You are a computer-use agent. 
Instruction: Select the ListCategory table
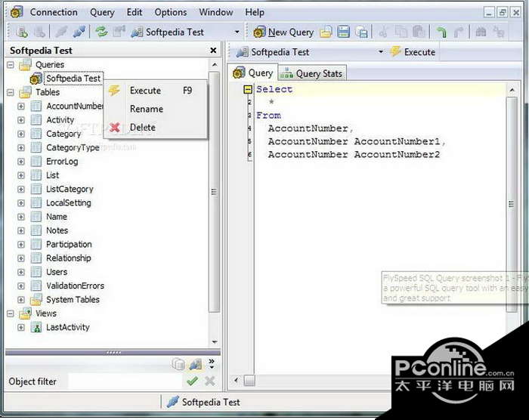pos(70,190)
